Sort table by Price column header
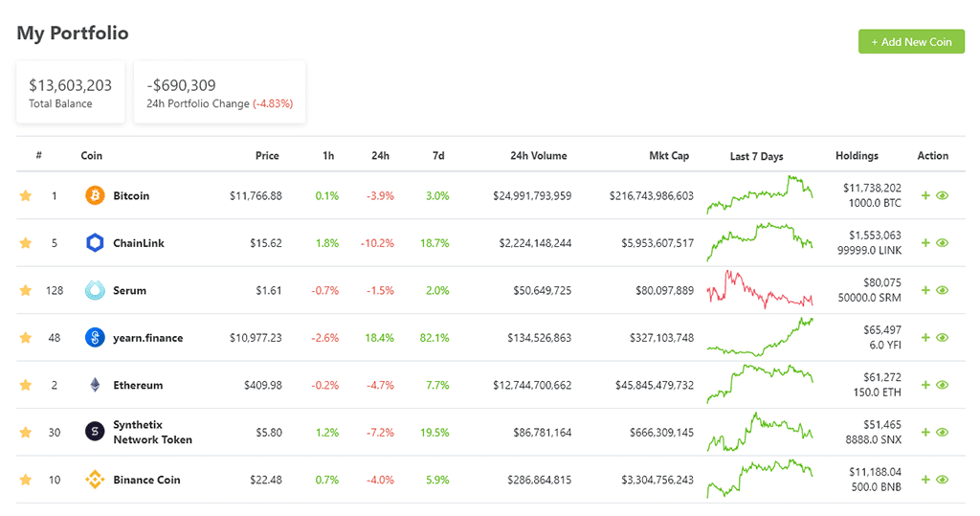The height and width of the screenshot is (516, 980). pyautogui.click(x=267, y=156)
